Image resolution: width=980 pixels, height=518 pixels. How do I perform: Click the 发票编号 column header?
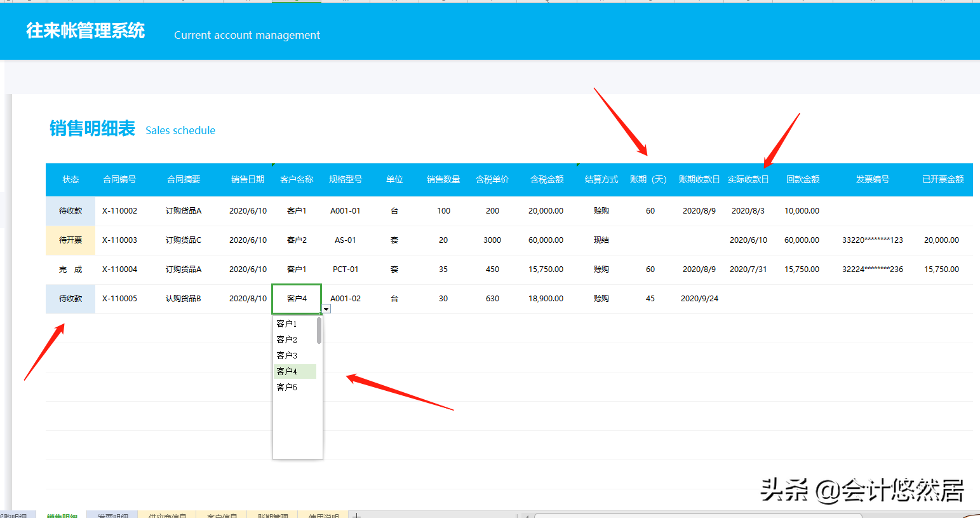(873, 180)
